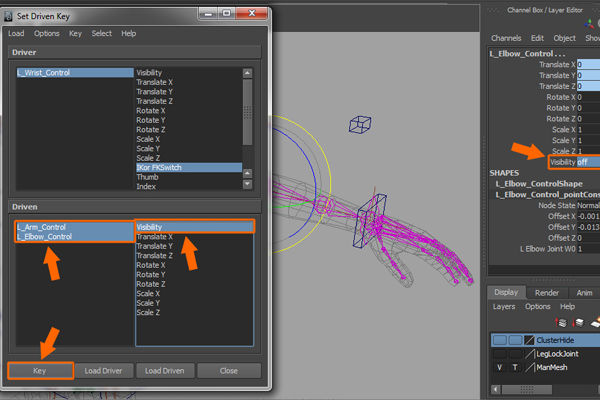The height and width of the screenshot is (400, 600).
Task: Click L_Elbow_ControlShape in SHAPES section
Action: [539, 184]
